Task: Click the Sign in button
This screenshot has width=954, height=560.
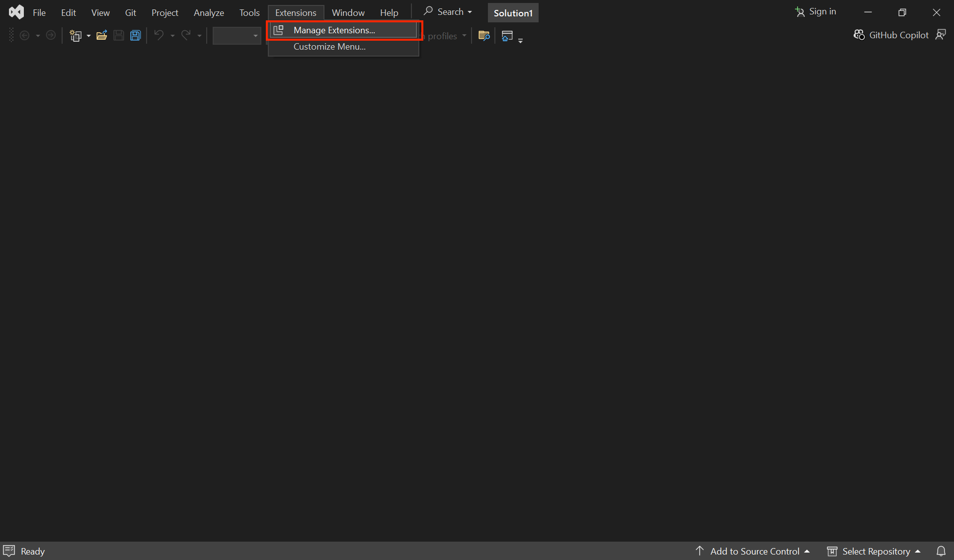Action: tap(815, 12)
